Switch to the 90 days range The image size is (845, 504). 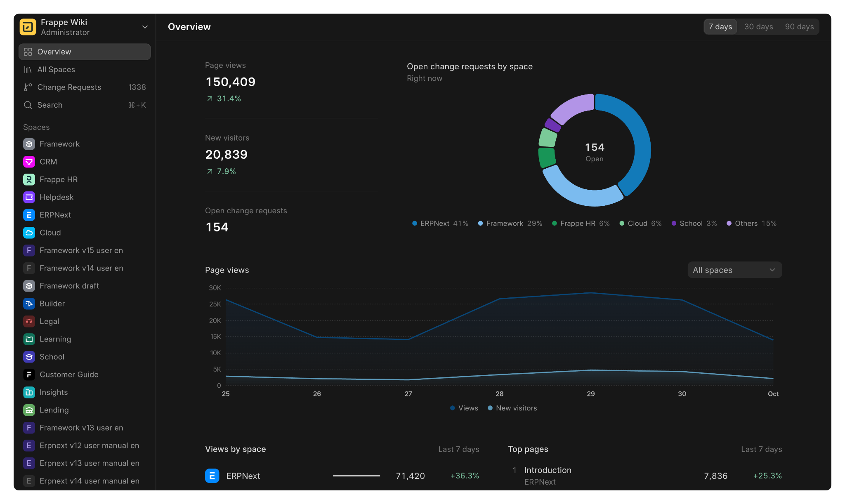(799, 27)
